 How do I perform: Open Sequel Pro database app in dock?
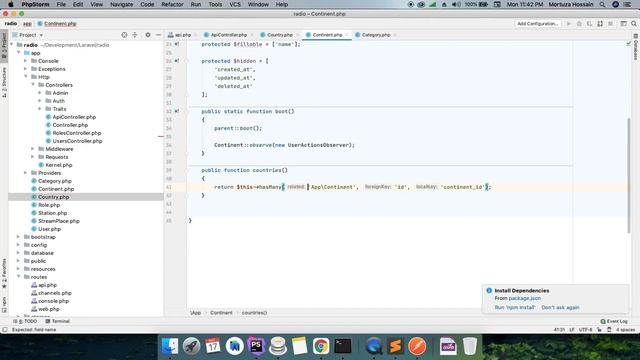click(x=278, y=346)
